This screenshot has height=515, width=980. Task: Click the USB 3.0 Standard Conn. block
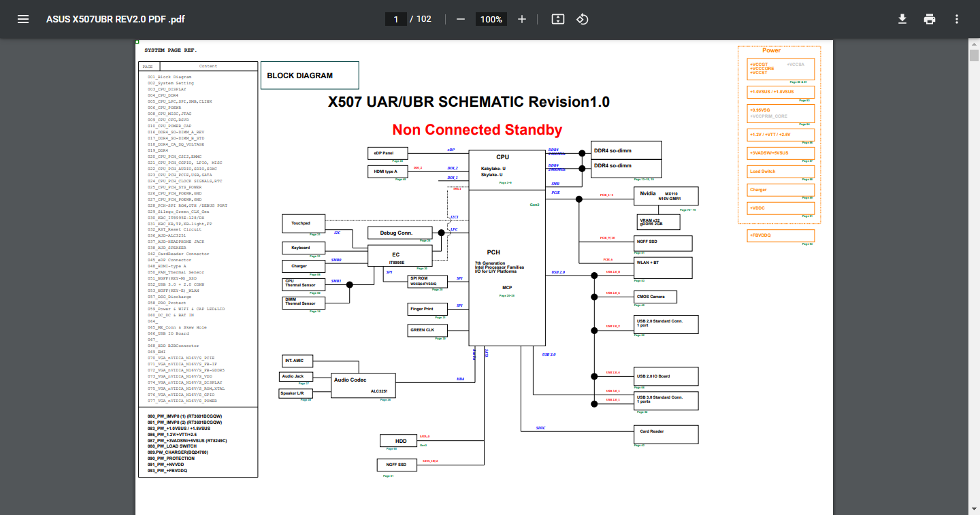(x=666, y=401)
